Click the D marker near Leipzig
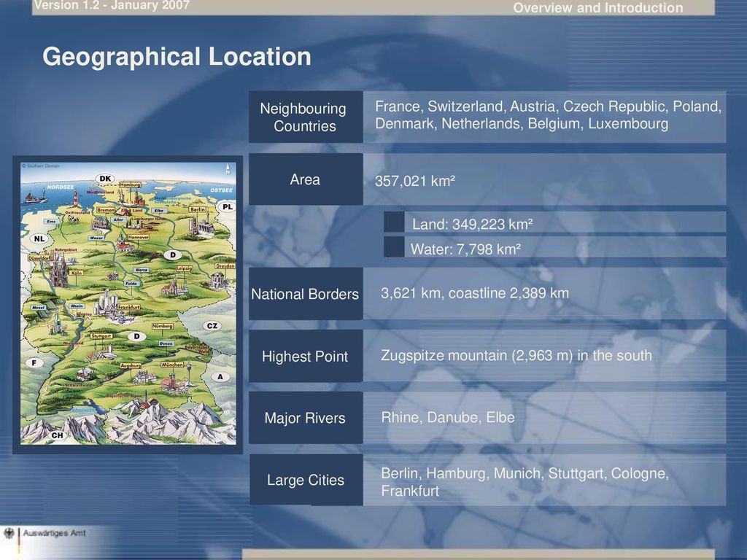747x560 pixels. point(173,254)
